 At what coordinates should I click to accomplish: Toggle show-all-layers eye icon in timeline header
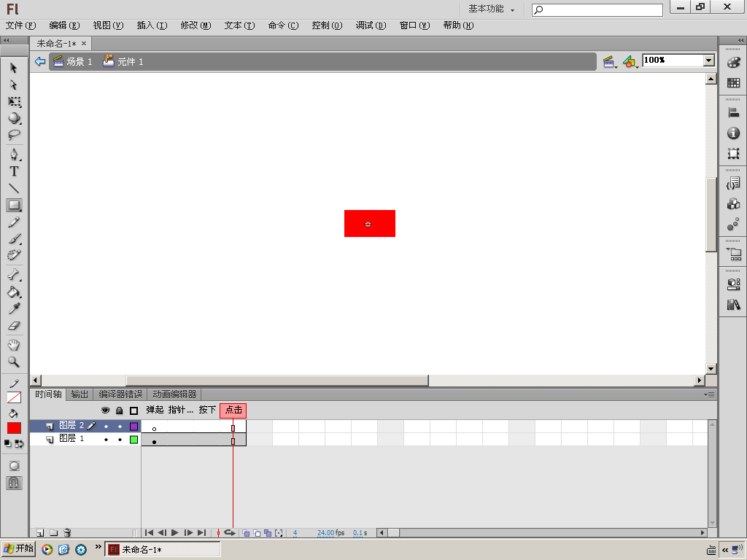[x=105, y=411]
